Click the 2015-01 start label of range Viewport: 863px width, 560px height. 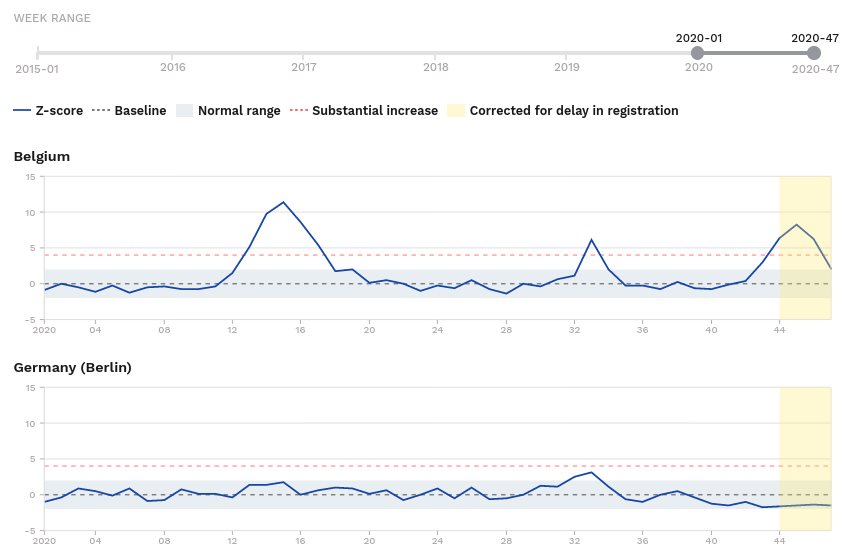tap(37, 69)
